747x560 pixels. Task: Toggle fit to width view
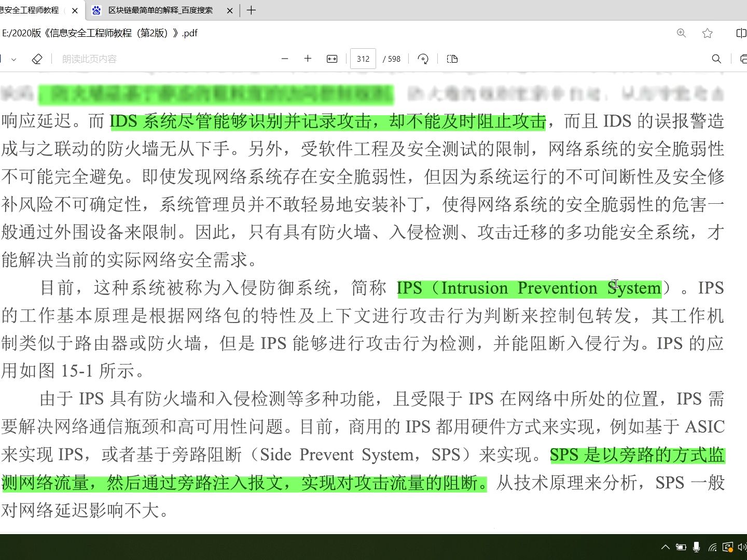(332, 59)
